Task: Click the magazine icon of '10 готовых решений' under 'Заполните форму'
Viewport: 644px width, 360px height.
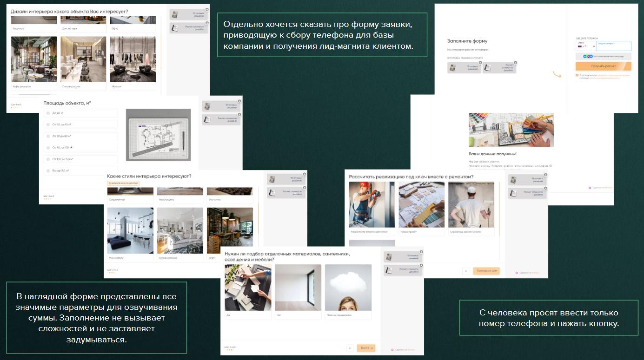Action: [452, 68]
